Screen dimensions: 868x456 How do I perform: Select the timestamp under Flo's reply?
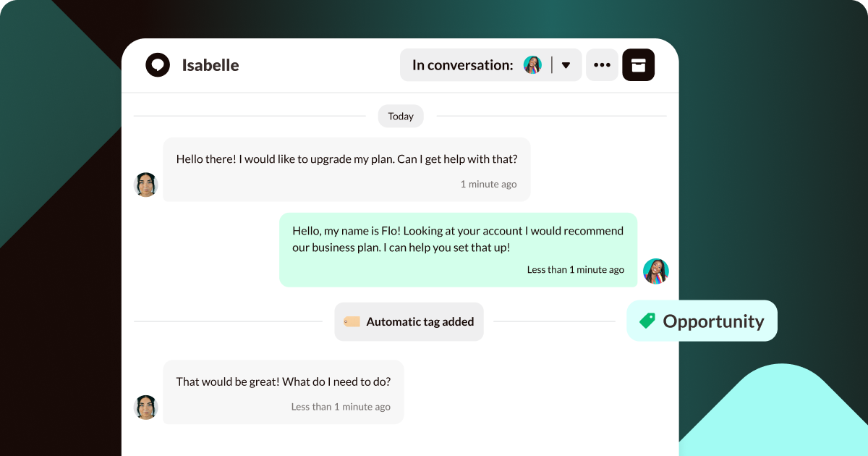pos(576,269)
